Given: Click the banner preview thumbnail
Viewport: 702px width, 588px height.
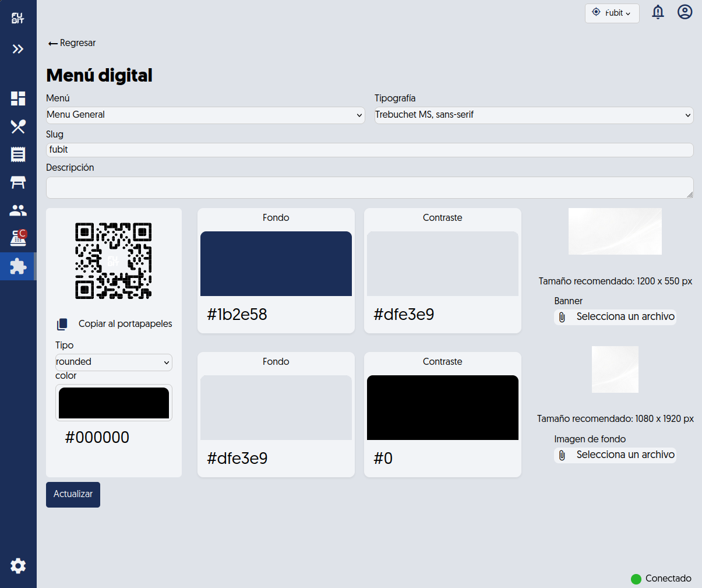Looking at the screenshot, I should tap(615, 231).
